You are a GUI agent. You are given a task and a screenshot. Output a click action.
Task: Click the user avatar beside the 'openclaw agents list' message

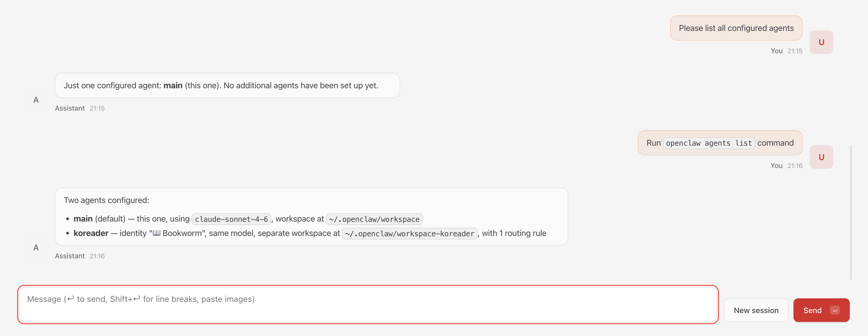[821, 157]
